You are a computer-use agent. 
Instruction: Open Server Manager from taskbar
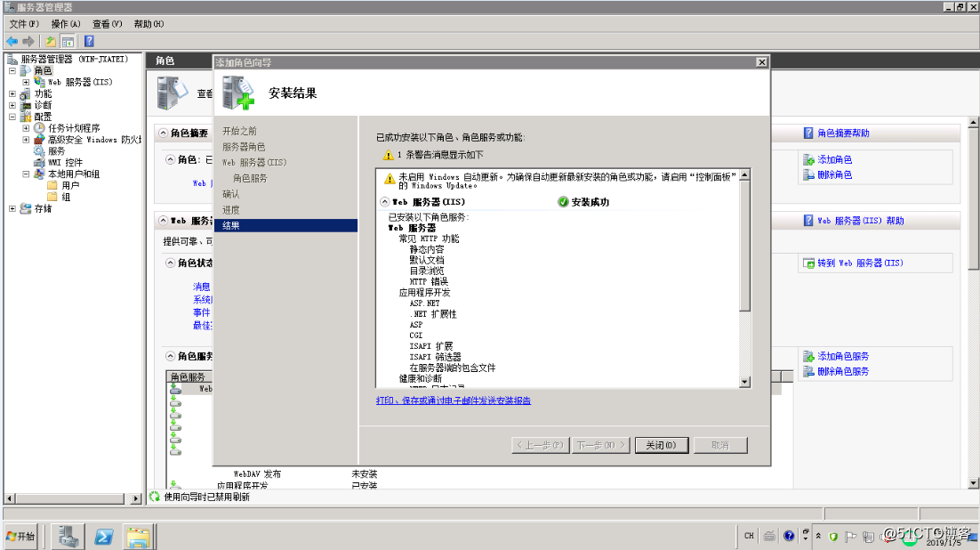click(68, 537)
